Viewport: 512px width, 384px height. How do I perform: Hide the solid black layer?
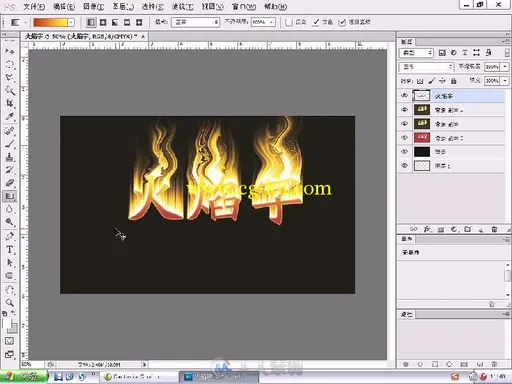click(x=405, y=151)
